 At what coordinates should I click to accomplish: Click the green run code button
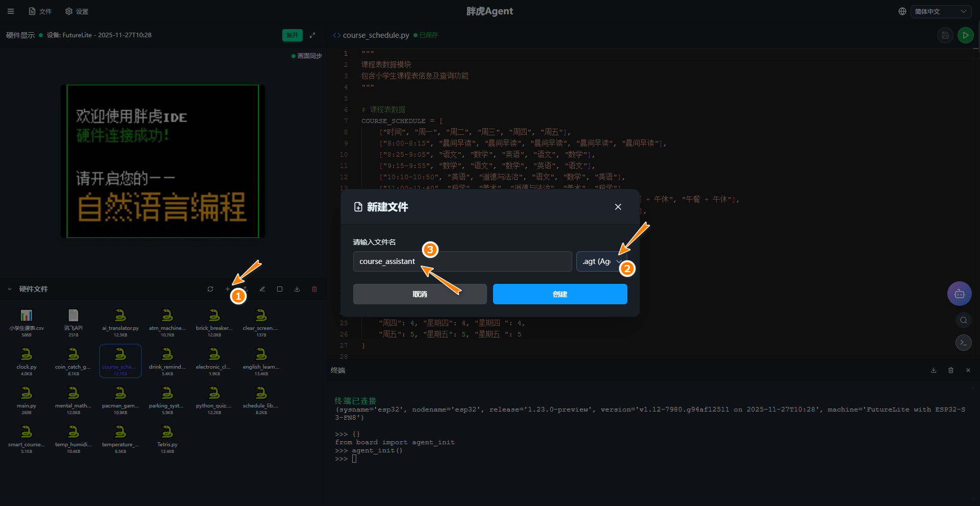pos(965,35)
